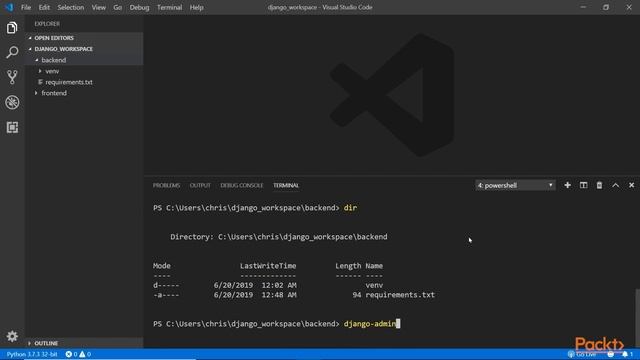Click the Explorer panel title
640x360 pixels.
[47, 24]
